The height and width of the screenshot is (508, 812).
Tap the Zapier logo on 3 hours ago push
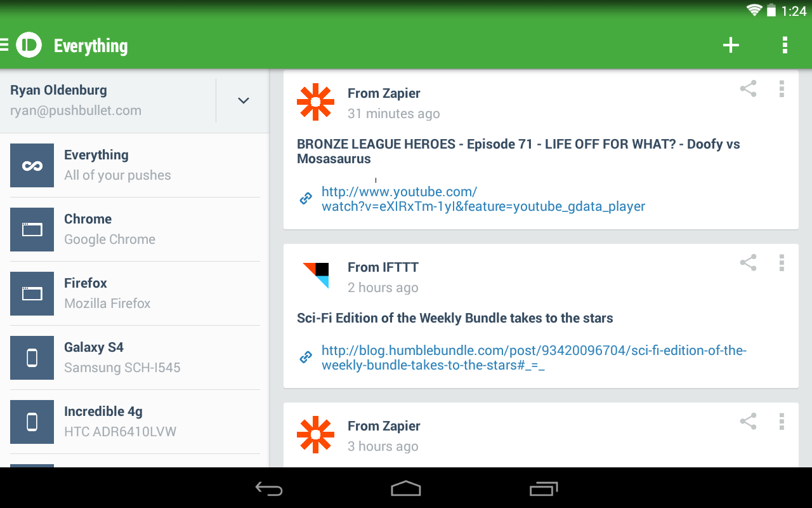315,435
